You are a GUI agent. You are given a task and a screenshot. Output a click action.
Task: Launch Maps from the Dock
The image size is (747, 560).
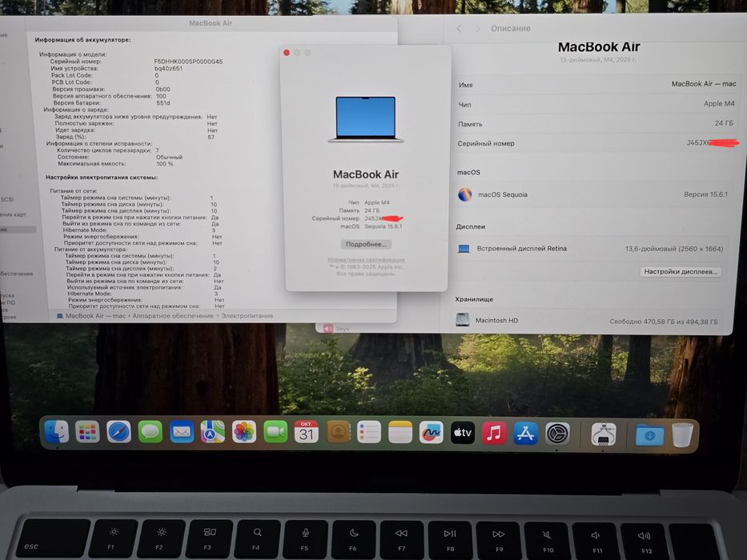click(x=212, y=432)
